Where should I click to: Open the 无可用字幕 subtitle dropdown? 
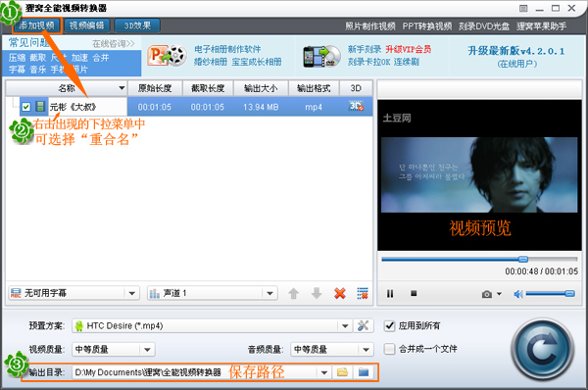[x=73, y=293]
